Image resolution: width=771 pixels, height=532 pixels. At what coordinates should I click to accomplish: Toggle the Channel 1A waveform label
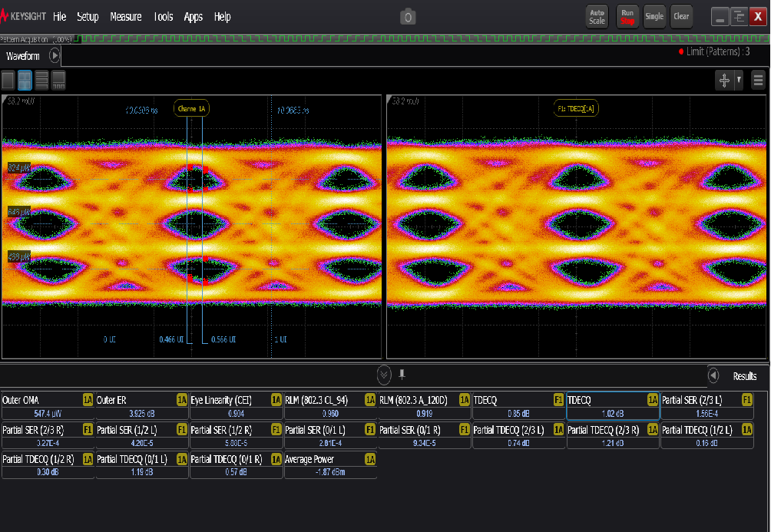point(191,109)
